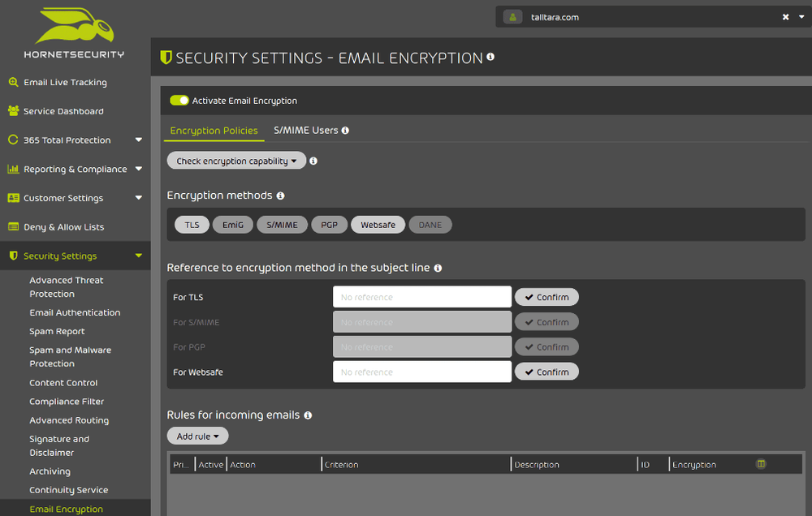Switch to the Encryption Policies tab
Screen dimensions: 812x516
coord(214,131)
